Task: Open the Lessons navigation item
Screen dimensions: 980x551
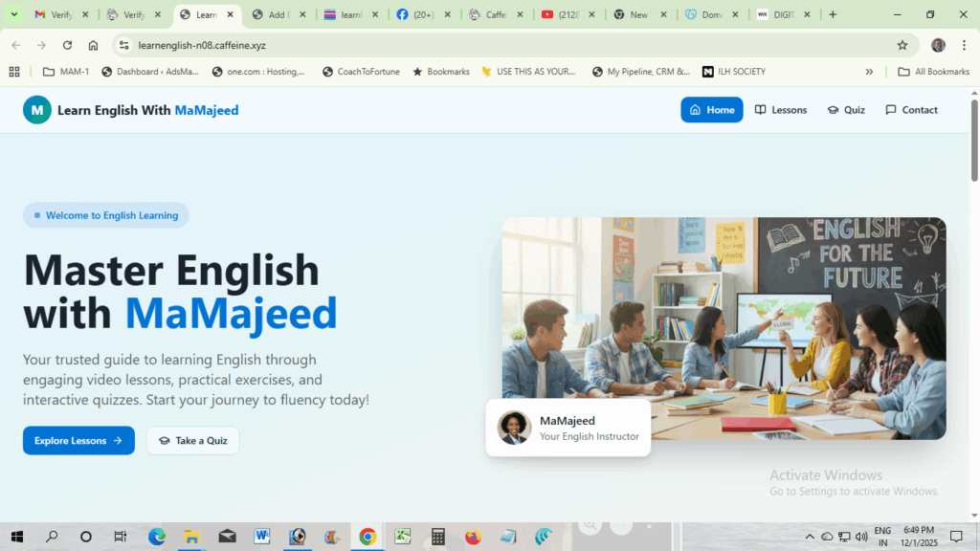Action: [x=781, y=110]
